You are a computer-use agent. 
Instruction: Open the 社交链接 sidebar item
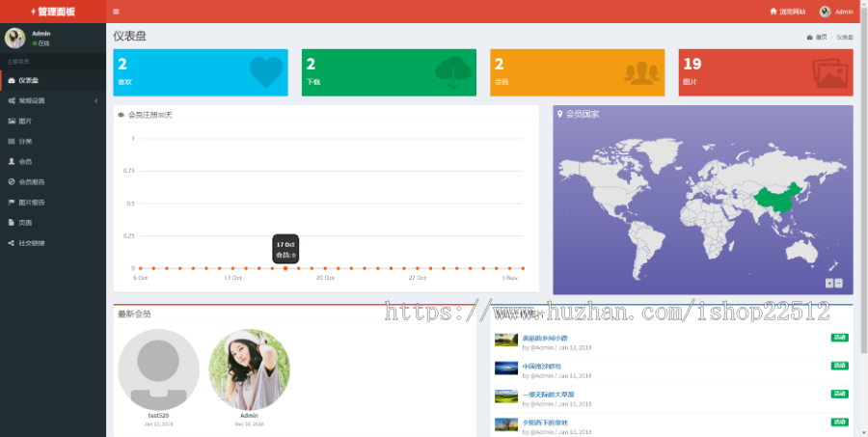(53, 242)
